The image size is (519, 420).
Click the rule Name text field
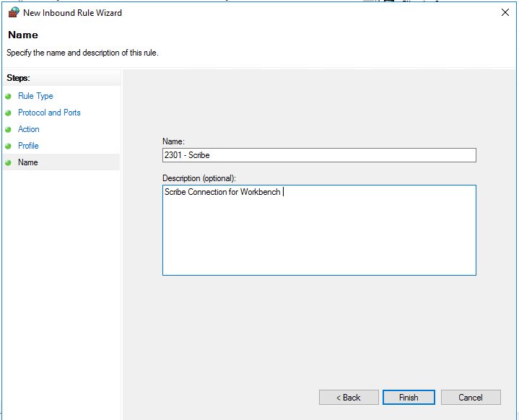319,155
